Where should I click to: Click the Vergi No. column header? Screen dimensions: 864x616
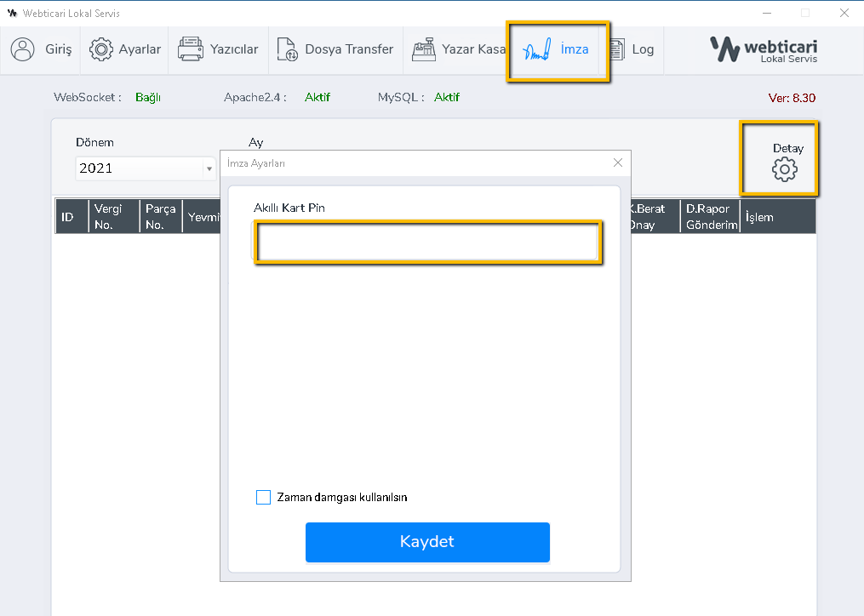[112, 217]
